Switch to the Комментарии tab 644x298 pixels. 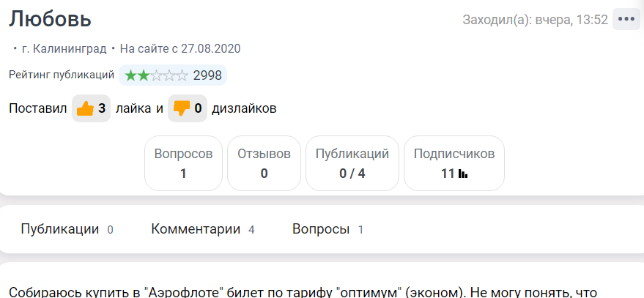click(196, 229)
